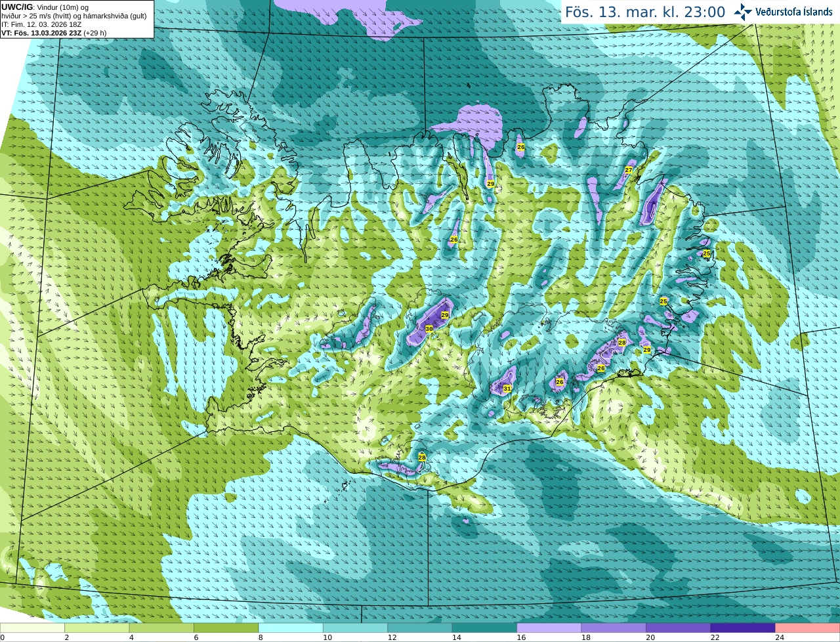Select the teal 12–14 m/s legend swatch
Image resolution: width=840 pixels, height=642 pixels.
click(x=420, y=628)
